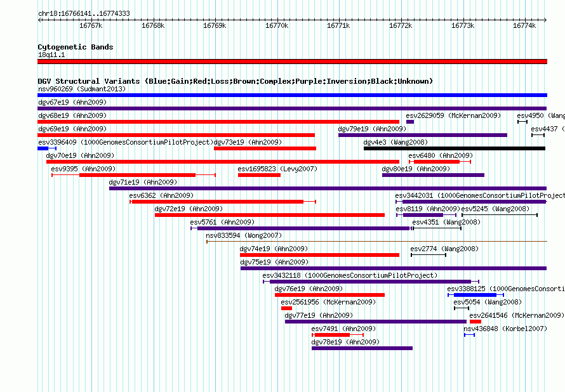This screenshot has width=565, height=392.
Task: Select the nsv436848 (Korbel2007) variant label
Action: (x=505, y=329)
